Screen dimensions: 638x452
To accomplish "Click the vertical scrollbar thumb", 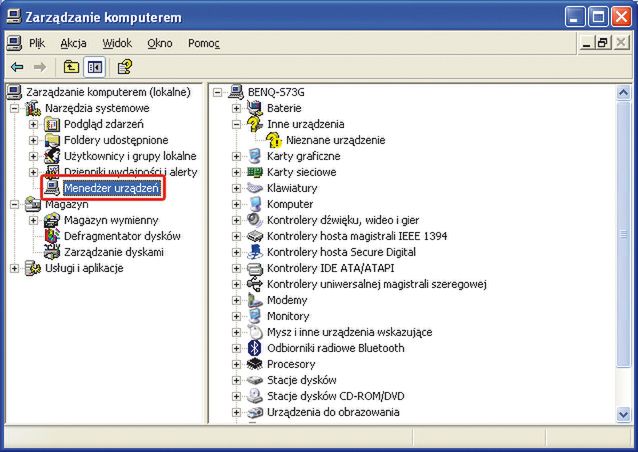I will (623, 234).
